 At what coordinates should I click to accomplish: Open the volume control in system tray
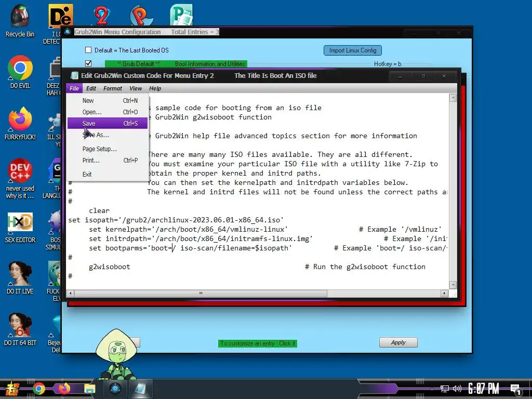457,389
